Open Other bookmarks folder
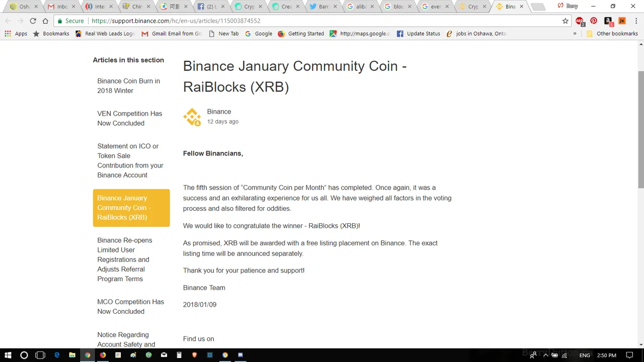Viewport: 644px width, 362px height. tap(612, 34)
